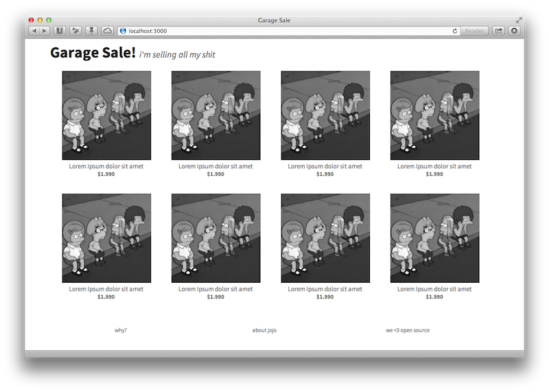Select the first product image in the top row
The image size is (549, 392).
point(106,115)
